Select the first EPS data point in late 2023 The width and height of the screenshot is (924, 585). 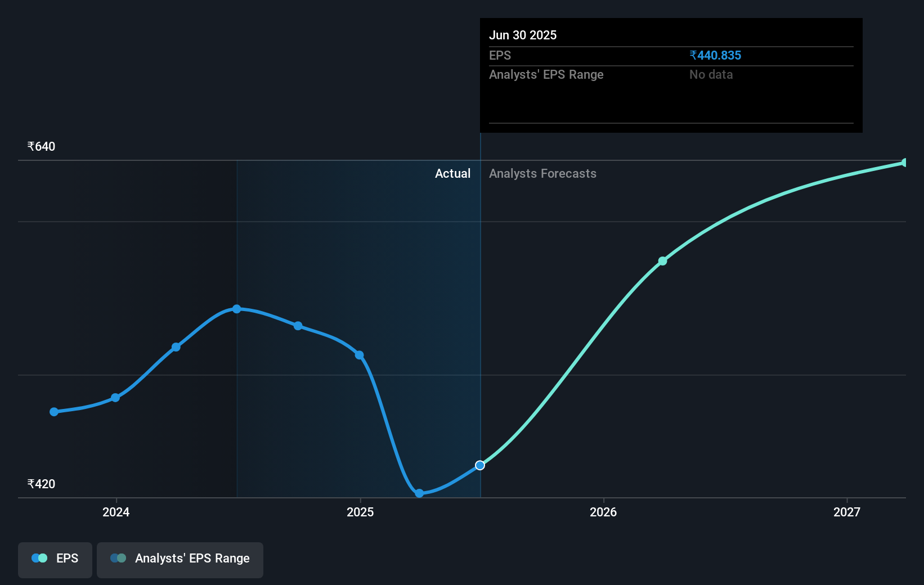pos(54,412)
